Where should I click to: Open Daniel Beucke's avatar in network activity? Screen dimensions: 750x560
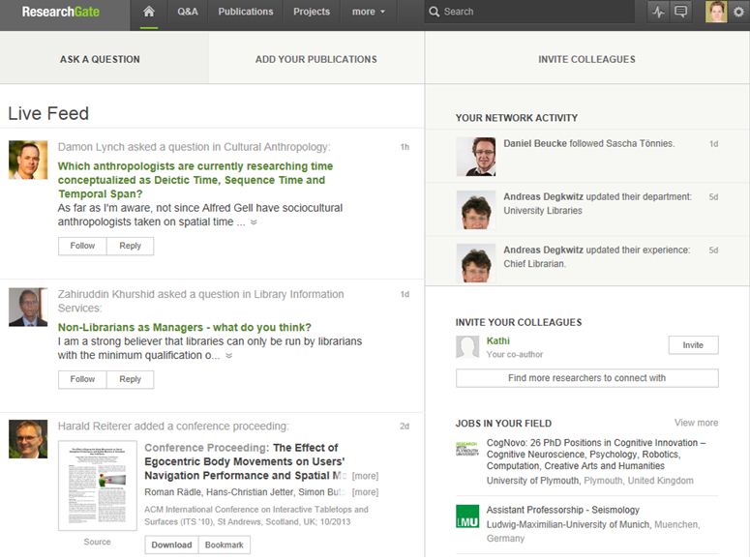click(476, 157)
